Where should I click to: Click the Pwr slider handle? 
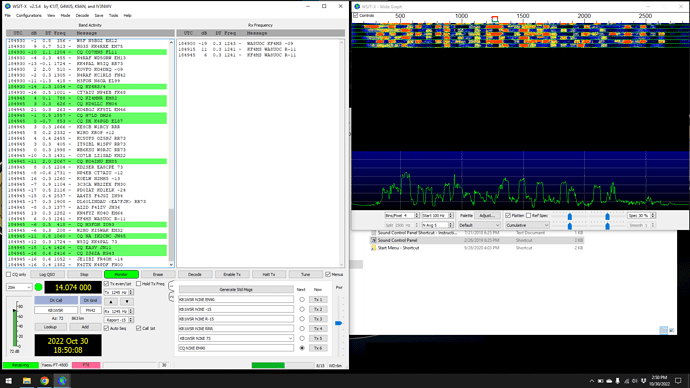[338, 323]
